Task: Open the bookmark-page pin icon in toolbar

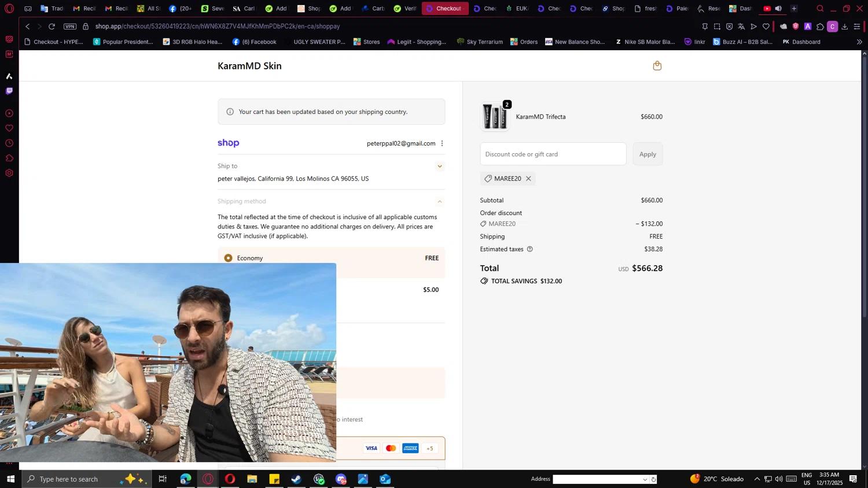Action: click(x=705, y=27)
